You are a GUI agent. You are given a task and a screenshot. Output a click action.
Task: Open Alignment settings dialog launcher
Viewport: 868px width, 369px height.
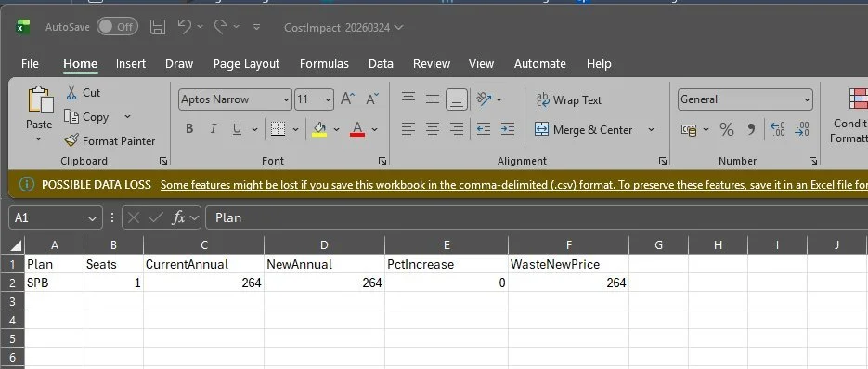[663, 161]
